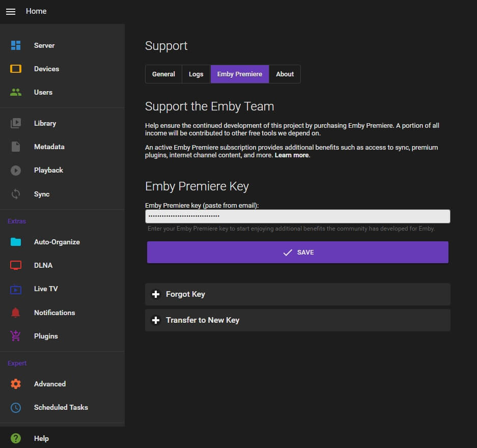The width and height of the screenshot is (477, 448).
Task: Open the About tab
Action: point(285,74)
